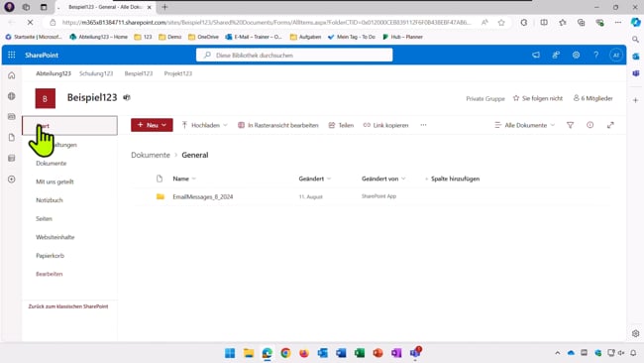Click In Rasteransicht bearbeiten button

278,125
